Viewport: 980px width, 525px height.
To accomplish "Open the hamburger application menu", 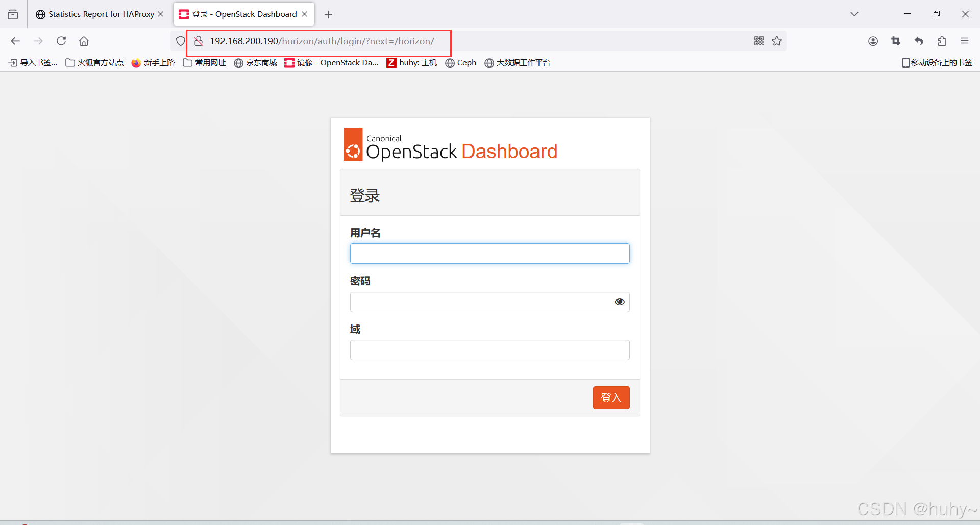I will [x=965, y=41].
